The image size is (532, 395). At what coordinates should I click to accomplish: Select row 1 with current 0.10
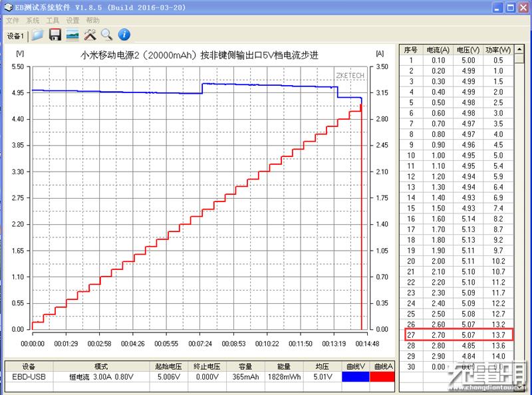click(457, 61)
